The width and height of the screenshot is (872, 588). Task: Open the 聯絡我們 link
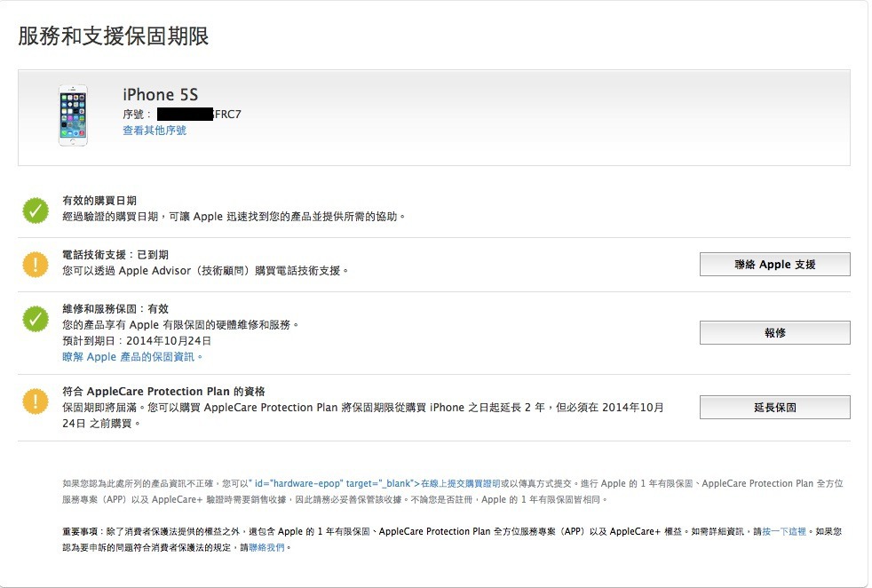click(x=266, y=547)
